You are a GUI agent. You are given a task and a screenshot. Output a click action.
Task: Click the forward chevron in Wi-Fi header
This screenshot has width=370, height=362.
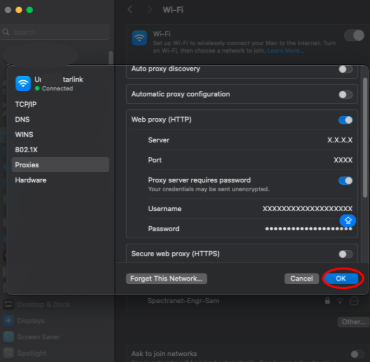pos(150,10)
